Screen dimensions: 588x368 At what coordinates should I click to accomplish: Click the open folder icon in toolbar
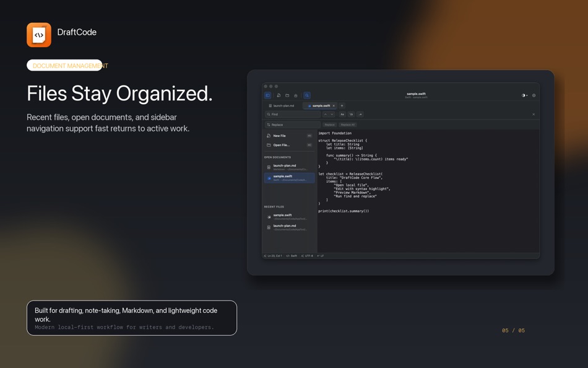(x=287, y=95)
